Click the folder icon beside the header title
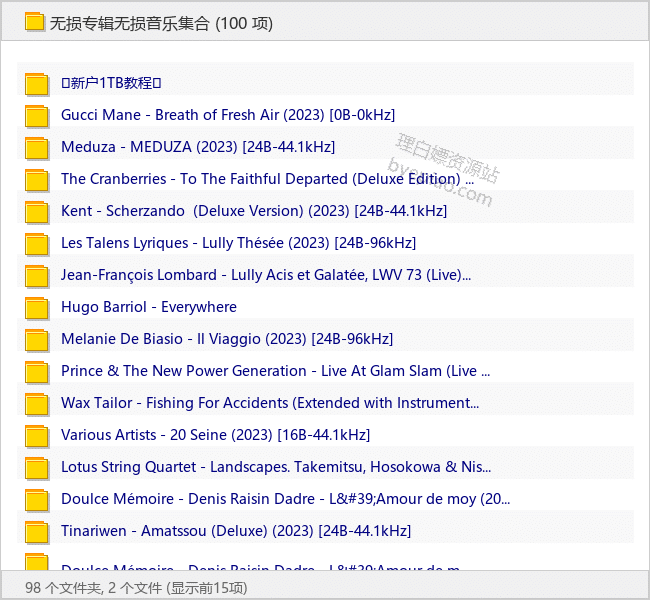This screenshot has width=650, height=600. (x=34, y=22)
